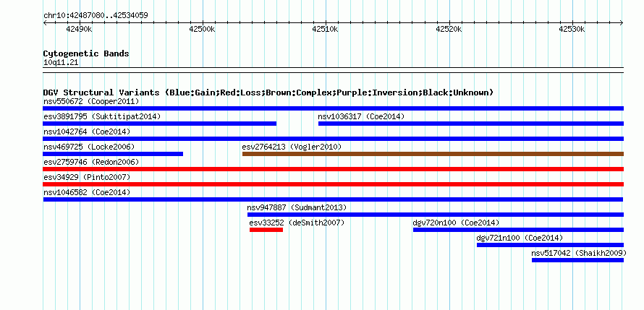Click the blue nsv1042764 variant bar
644x310 pixels.
pyautogui.click(x=333, y=139)
